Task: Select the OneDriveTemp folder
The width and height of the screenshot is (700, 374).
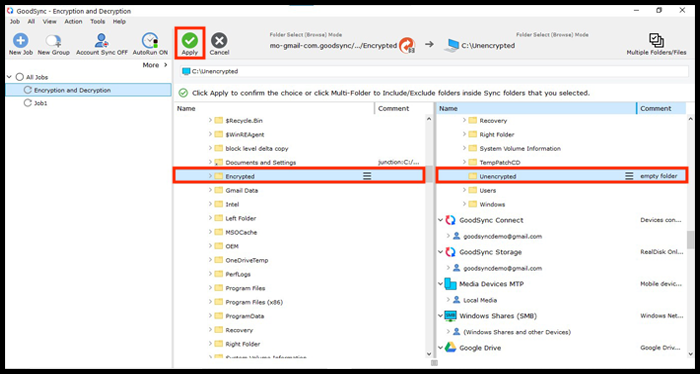Action: click(x=246, y=260)
